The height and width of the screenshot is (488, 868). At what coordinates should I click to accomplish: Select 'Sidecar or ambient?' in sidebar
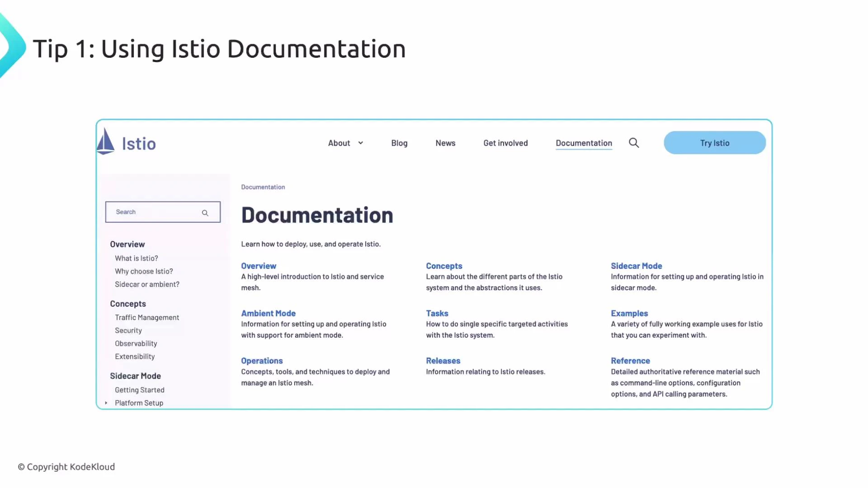pyautogui.click(x=147, y=284)
